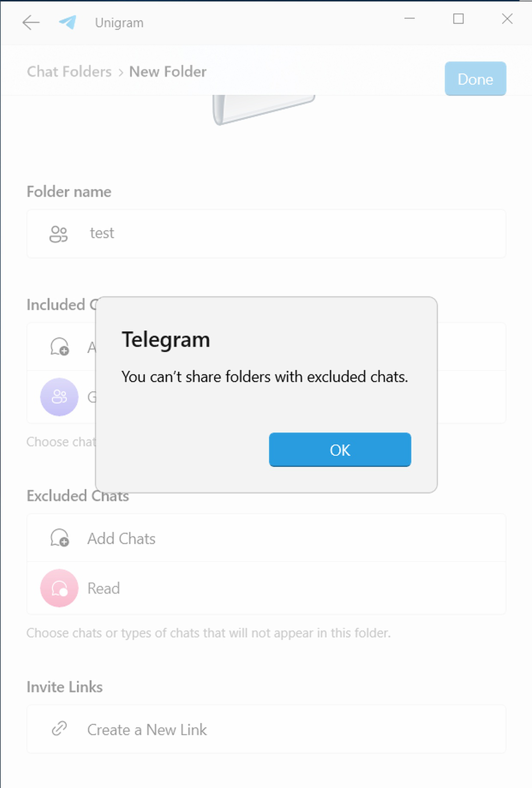The image size is (532, 788).
Task: Maximize the Unigram window
Action: click(458, 19)
